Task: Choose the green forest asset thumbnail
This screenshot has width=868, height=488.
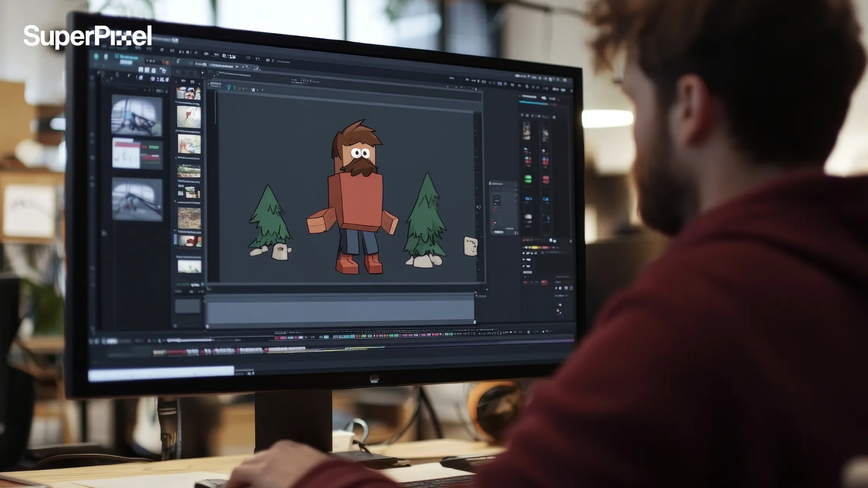Action: coord(189,171)
